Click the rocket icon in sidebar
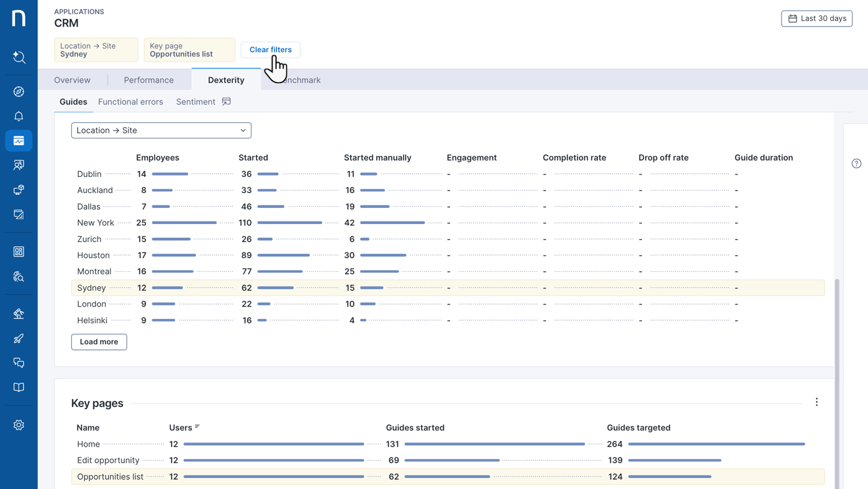The width and height of the screenshot is (868, 489). [19, 338]
